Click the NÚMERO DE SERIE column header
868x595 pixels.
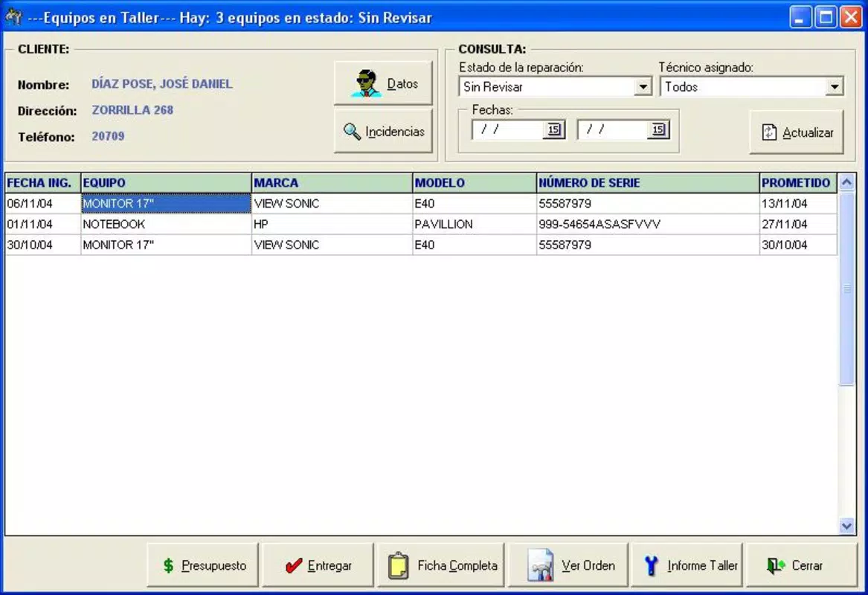pos(648,183)
